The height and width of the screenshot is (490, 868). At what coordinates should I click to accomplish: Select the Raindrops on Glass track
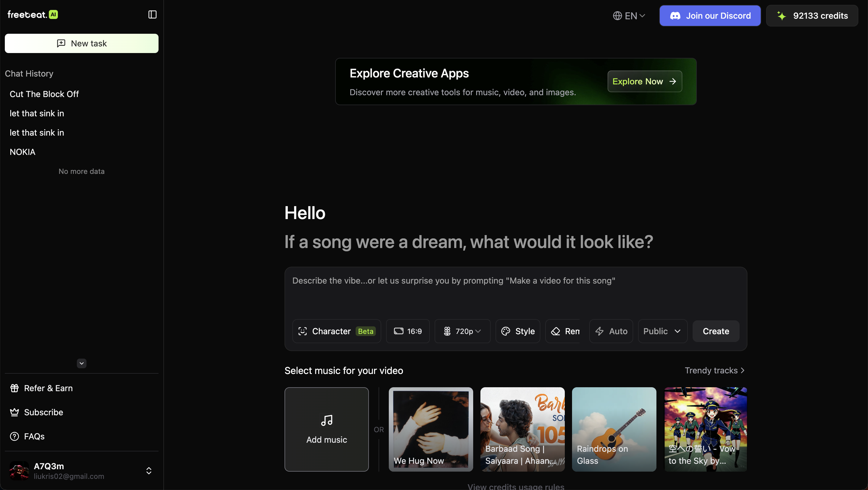pos(614,429)
